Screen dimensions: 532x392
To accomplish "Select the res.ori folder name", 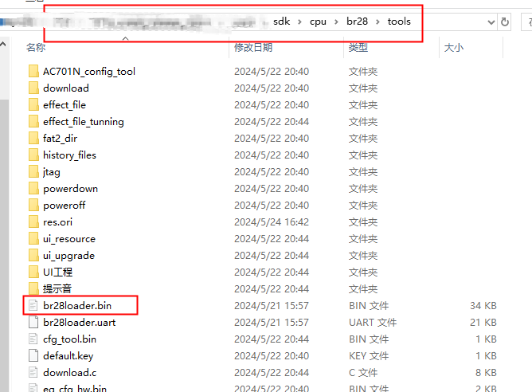I will click(x=57, y=222).
